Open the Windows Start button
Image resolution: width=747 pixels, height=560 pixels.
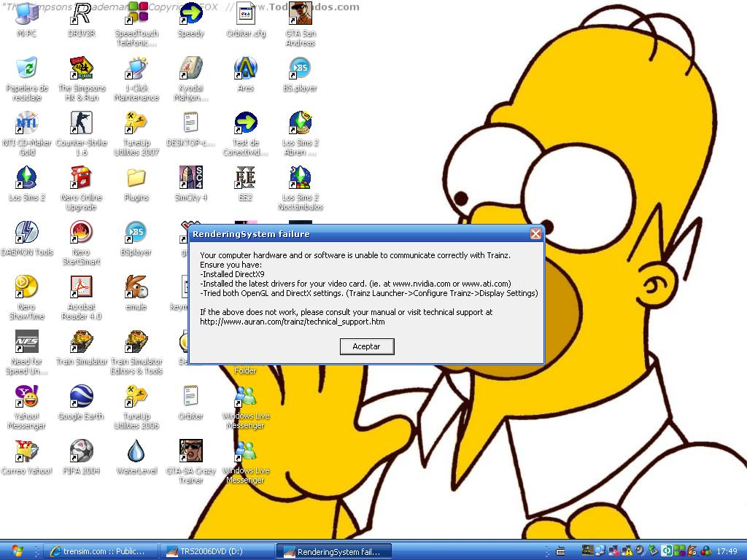point(17,551)
